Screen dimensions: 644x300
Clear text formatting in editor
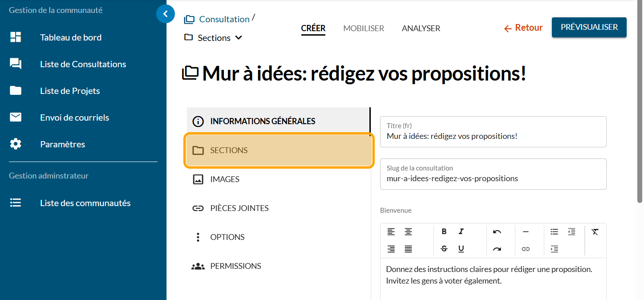pos(595,231)
